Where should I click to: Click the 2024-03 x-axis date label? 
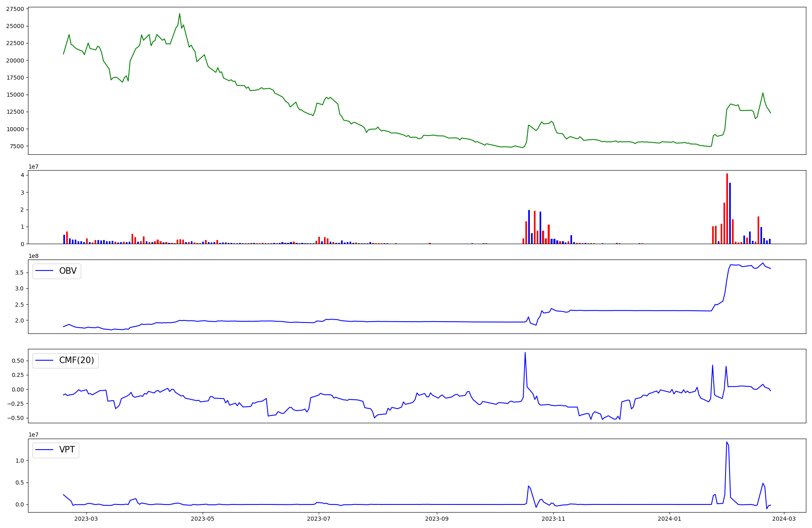coord(784,519)
